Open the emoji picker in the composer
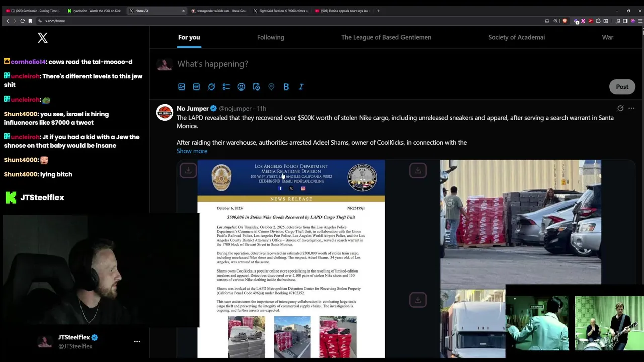 coord(242,87)
